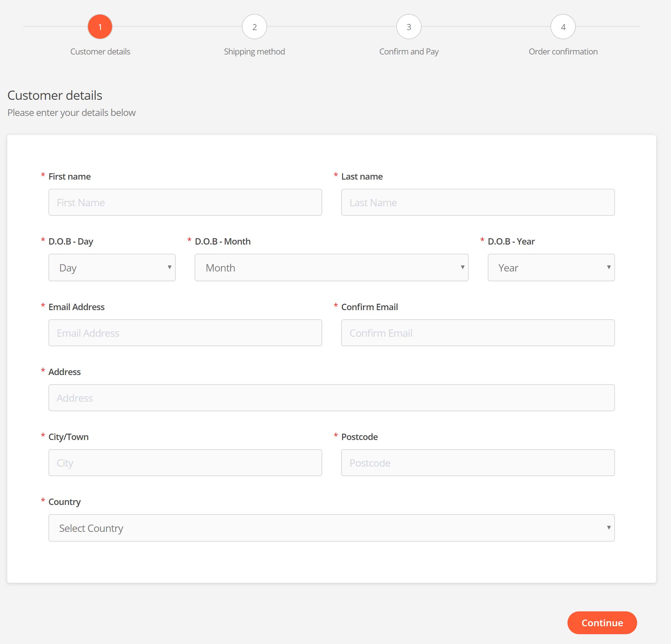
Task: Open the D.O.B Year dropdown
Action: [x=551, y=268]
